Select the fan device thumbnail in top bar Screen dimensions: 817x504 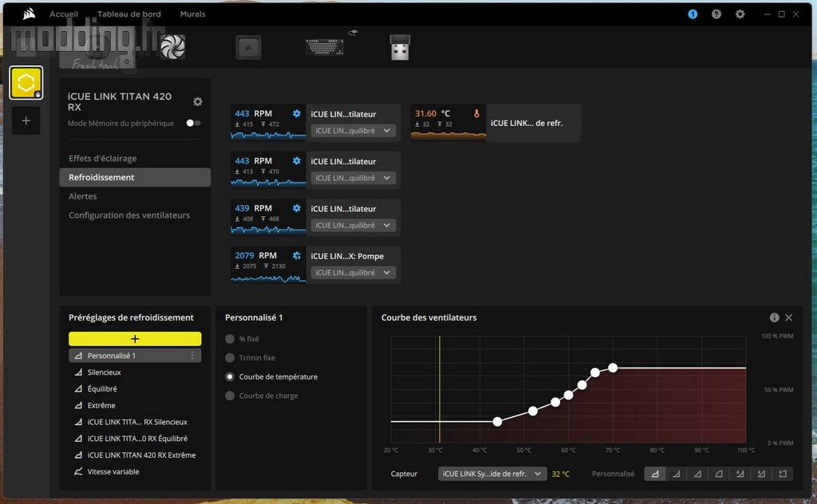coord(172,47)
